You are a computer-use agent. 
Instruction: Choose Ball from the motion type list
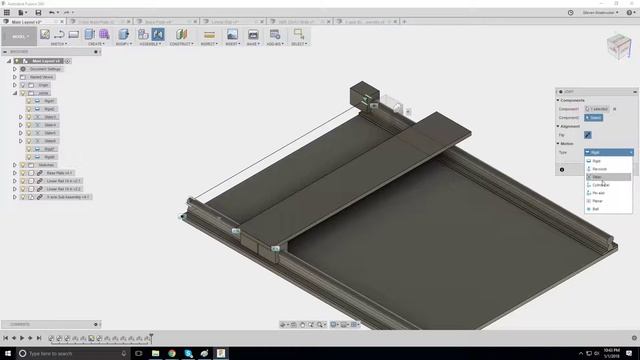click(x=608, y=209)
